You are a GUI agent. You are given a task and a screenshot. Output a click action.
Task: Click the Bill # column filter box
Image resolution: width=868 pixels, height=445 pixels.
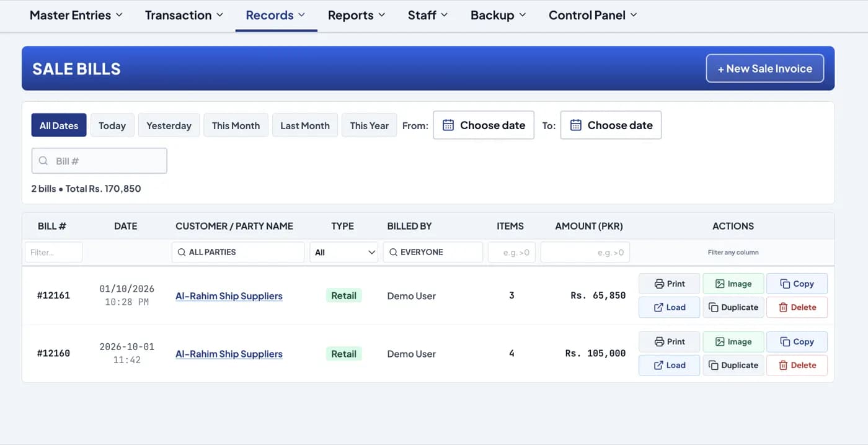53,252
